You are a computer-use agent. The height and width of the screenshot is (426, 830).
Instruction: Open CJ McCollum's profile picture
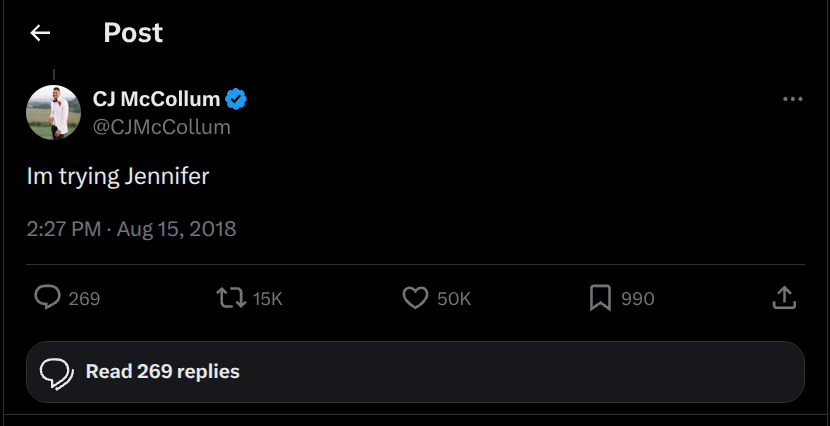click(x=53, y=112)
